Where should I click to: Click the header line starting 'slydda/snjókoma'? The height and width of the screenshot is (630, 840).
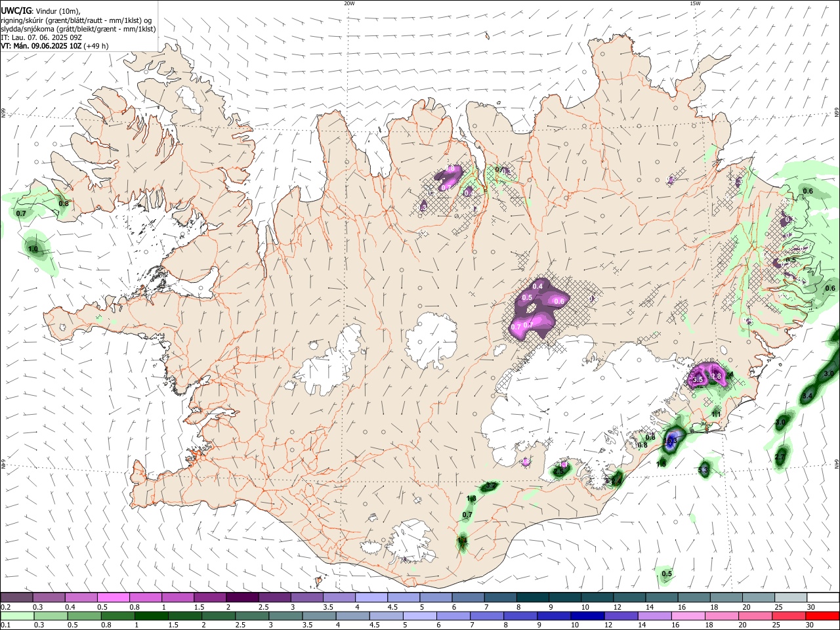[x=78, y=29]
